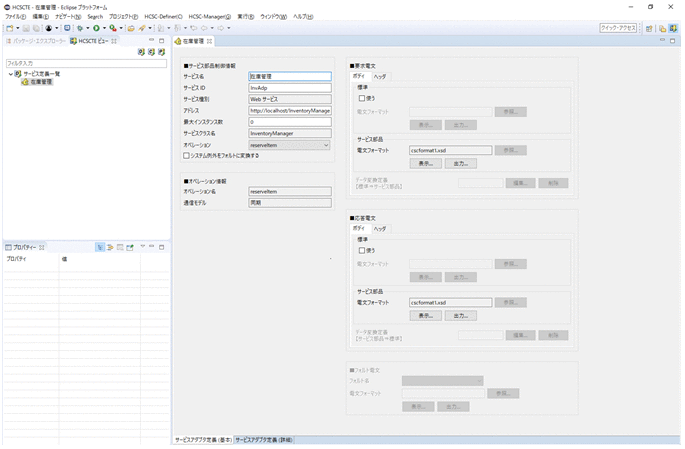Viewport: 685px width, 449px height.
Task: Click the rightmost HCSCTE view toolbar icon
Action: (x=161, y=51)
